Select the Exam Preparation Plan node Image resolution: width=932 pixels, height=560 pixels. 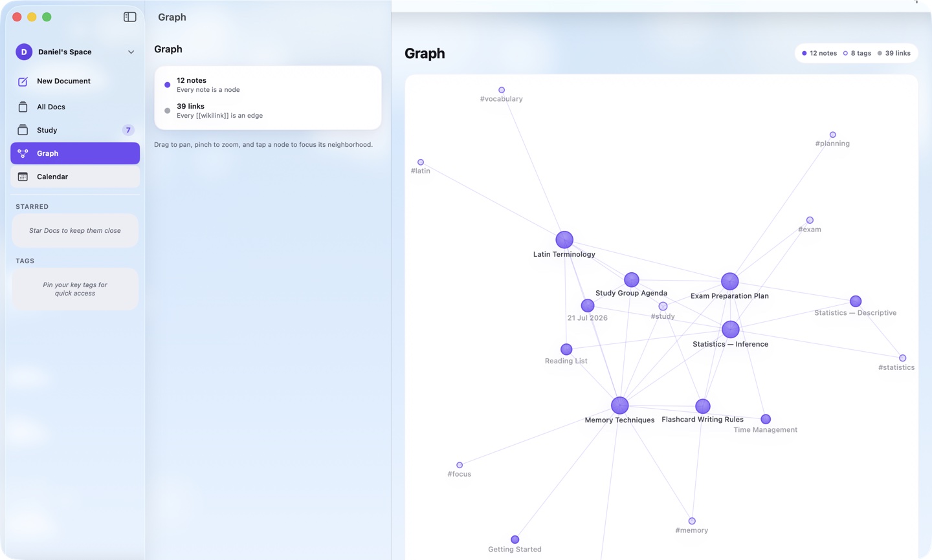[730, 281]
